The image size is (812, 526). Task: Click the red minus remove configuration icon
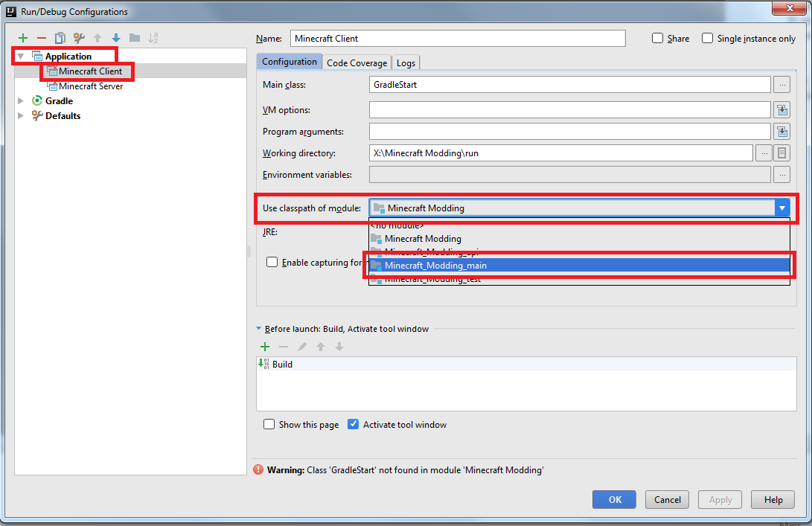[42, 38]
